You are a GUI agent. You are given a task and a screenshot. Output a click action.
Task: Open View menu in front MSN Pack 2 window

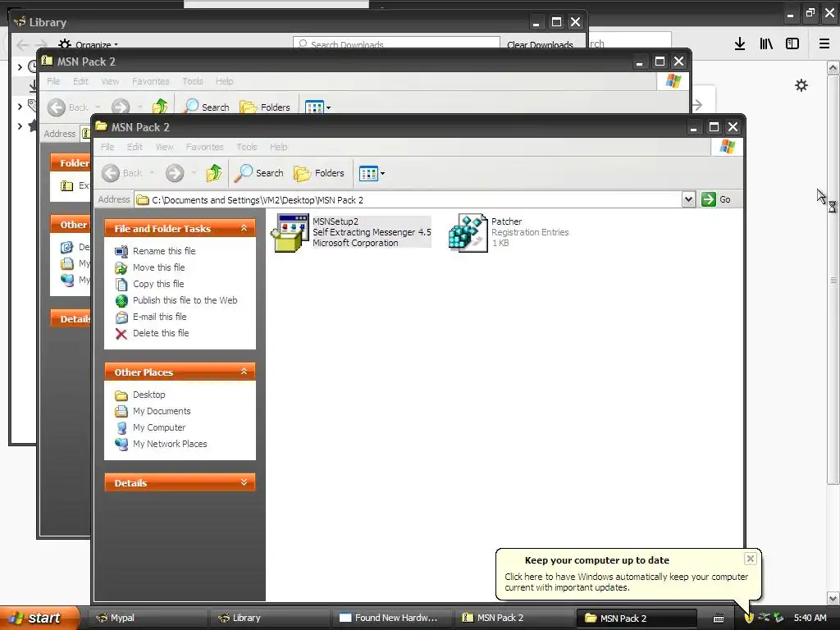tap(164, 147)
